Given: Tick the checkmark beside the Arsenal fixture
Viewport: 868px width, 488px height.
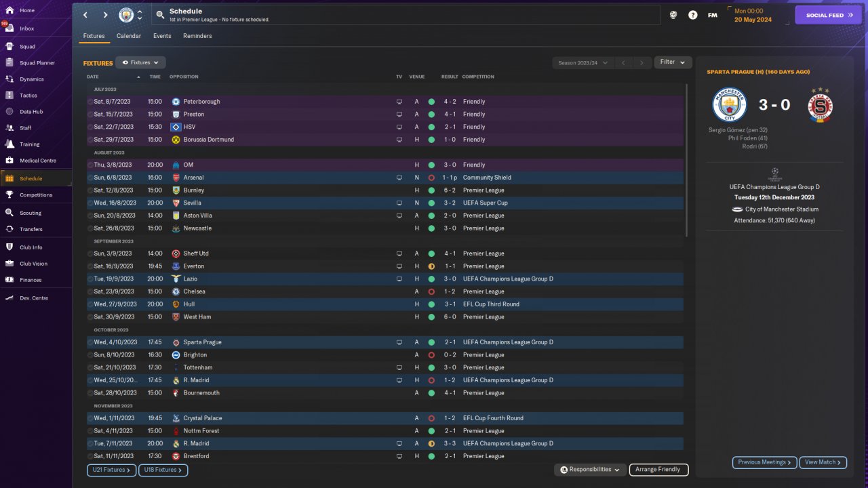Looking at the screenshot, I should (x=90, y=178).
